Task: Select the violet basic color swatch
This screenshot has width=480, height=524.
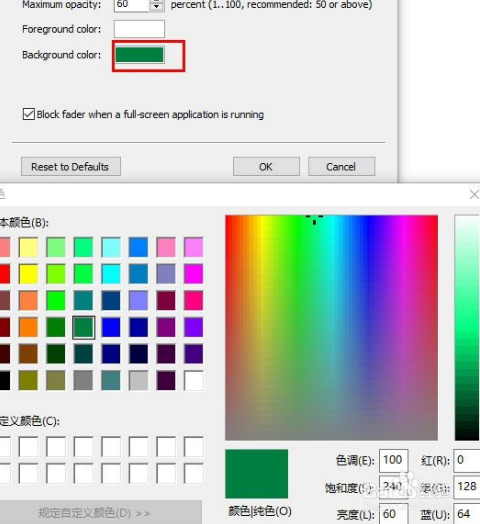Action: (194, 327)
